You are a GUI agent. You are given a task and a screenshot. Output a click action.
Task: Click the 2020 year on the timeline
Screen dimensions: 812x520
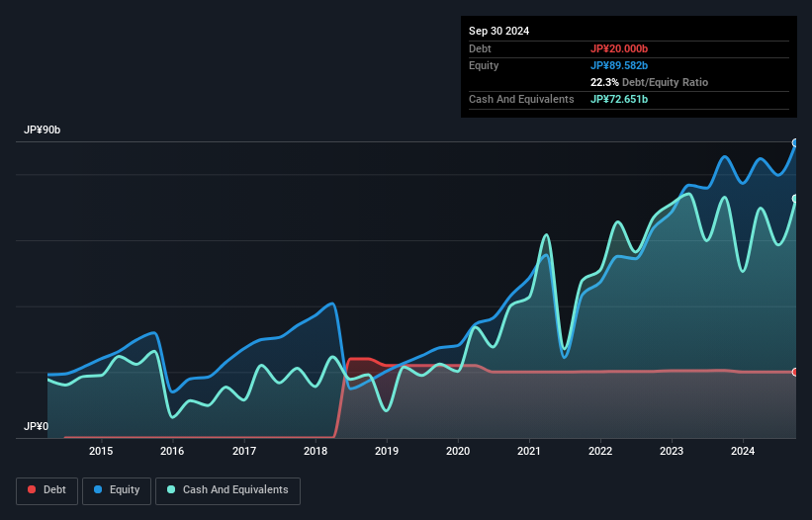pyautogui.click(x=458, y=452)
